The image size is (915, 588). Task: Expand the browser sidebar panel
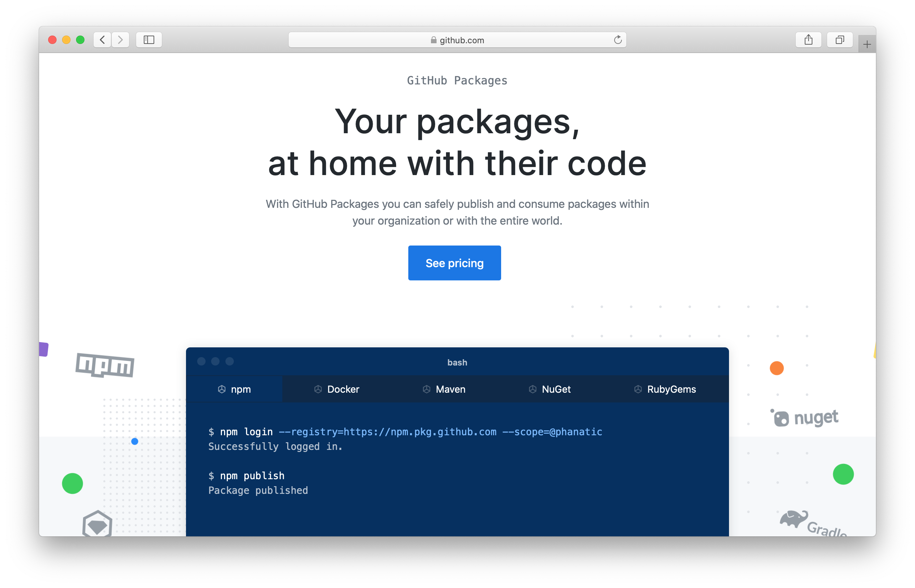[150, 40]
